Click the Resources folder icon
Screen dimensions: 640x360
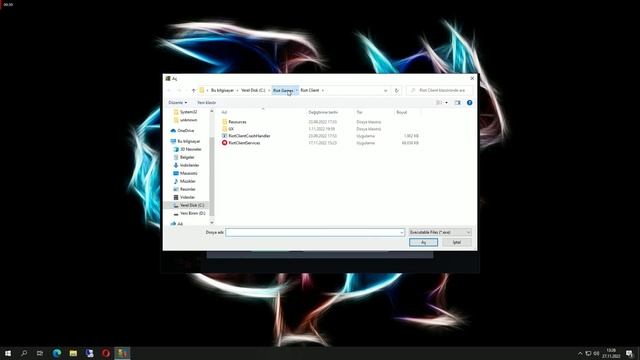click(x=224, y=122)
